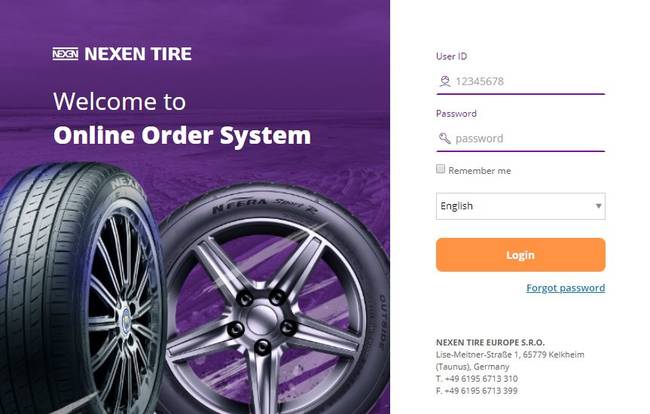This screenshot has width=650, height=414.
Task: Click the NEXEN TIRE brand wordmark
Action: tap(138, 54)
